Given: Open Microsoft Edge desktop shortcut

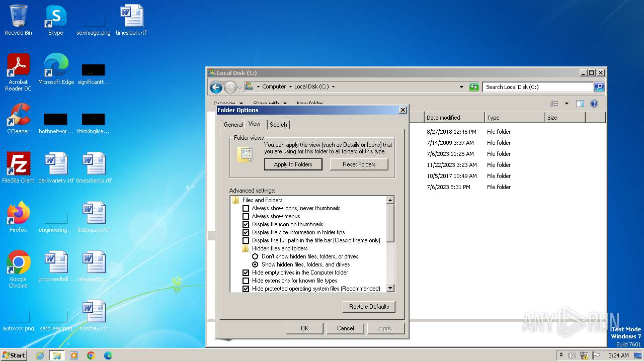Looking at the screenshot, I should tap(56, 69).
